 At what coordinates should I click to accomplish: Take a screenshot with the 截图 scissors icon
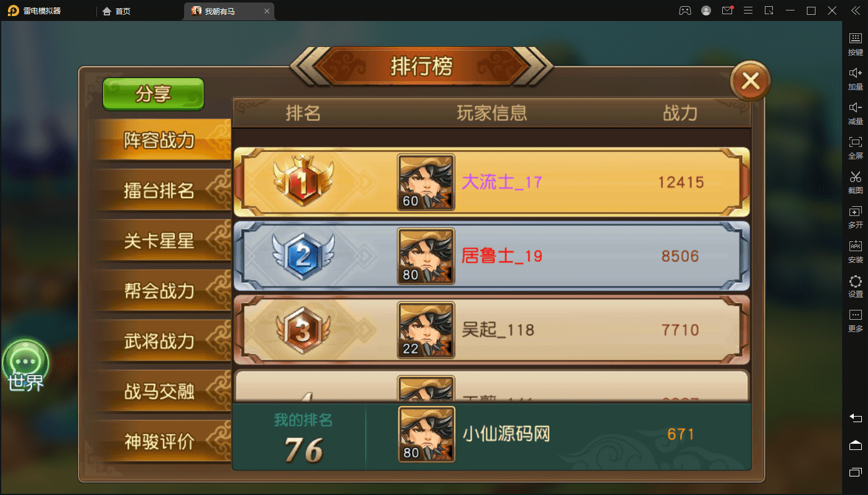coord(856,182)
